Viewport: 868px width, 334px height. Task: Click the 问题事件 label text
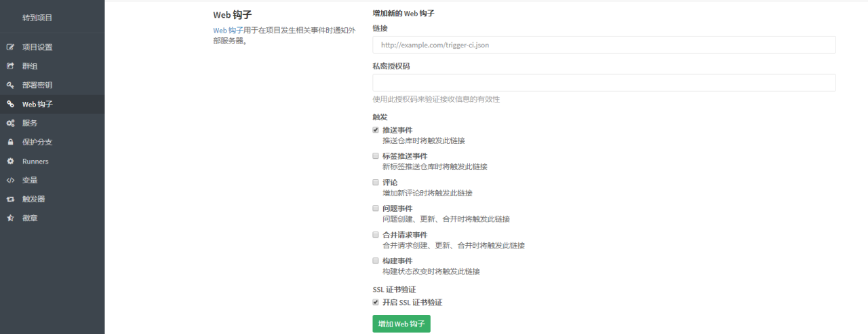point(397,208)
